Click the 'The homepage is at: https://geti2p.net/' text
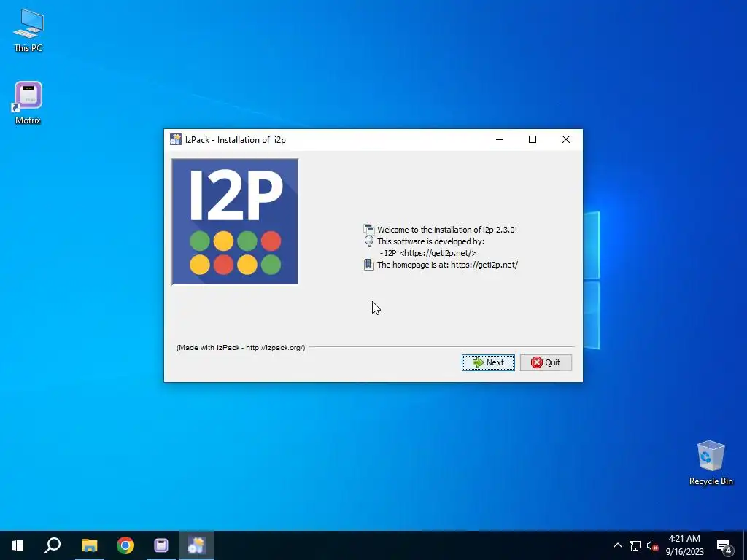747x560 pixels. (x=447, y=265)
